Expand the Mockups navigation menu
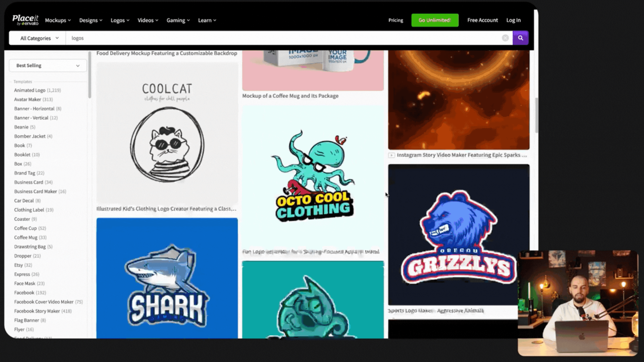The width and height of the screenshot is (644, 362). coord(58,20)
